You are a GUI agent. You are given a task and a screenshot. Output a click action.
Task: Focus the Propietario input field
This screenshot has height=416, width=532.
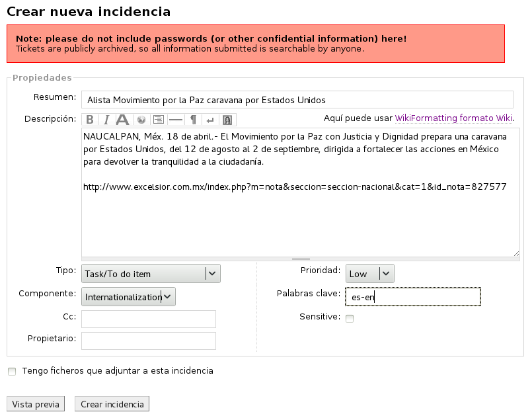pos(149,341)
